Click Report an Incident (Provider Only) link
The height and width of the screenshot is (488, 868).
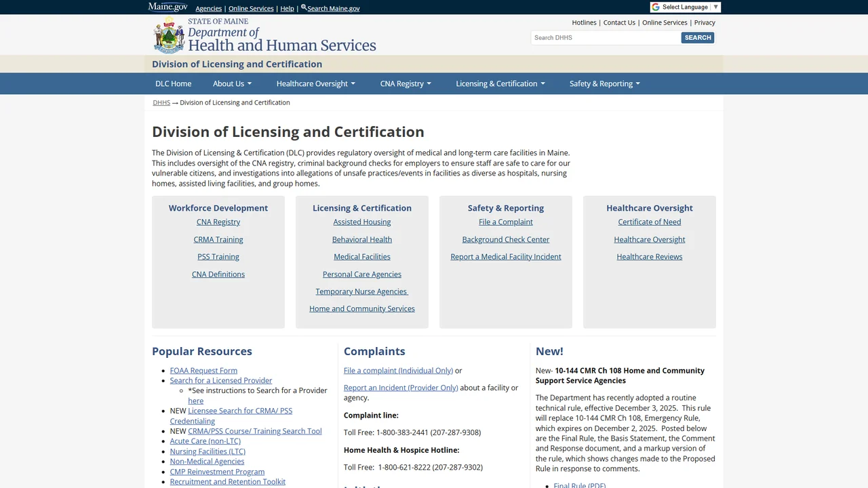pos(401,388)
